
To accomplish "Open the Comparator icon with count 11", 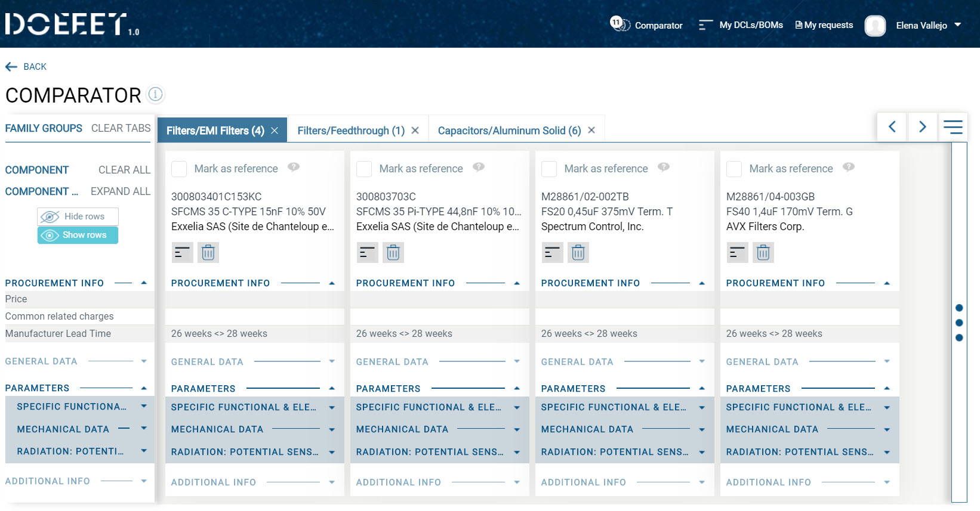I will tap(621, 24).
